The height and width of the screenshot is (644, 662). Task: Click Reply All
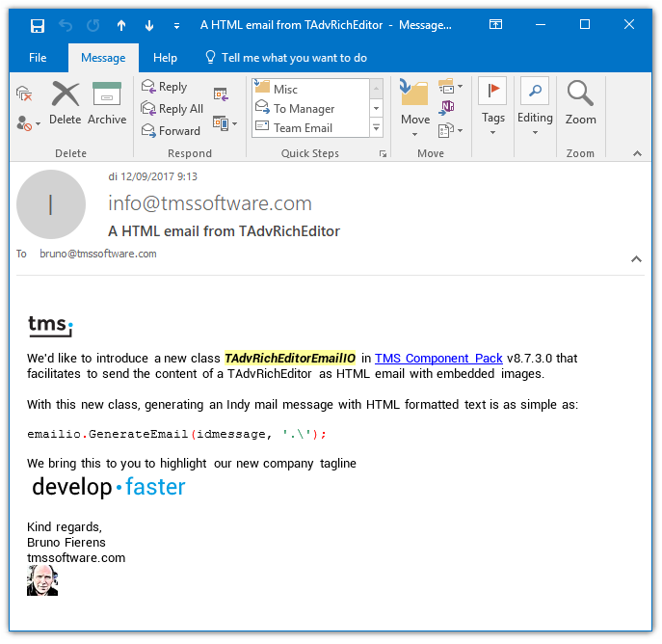pyautogui.click(x=172, y=109)
